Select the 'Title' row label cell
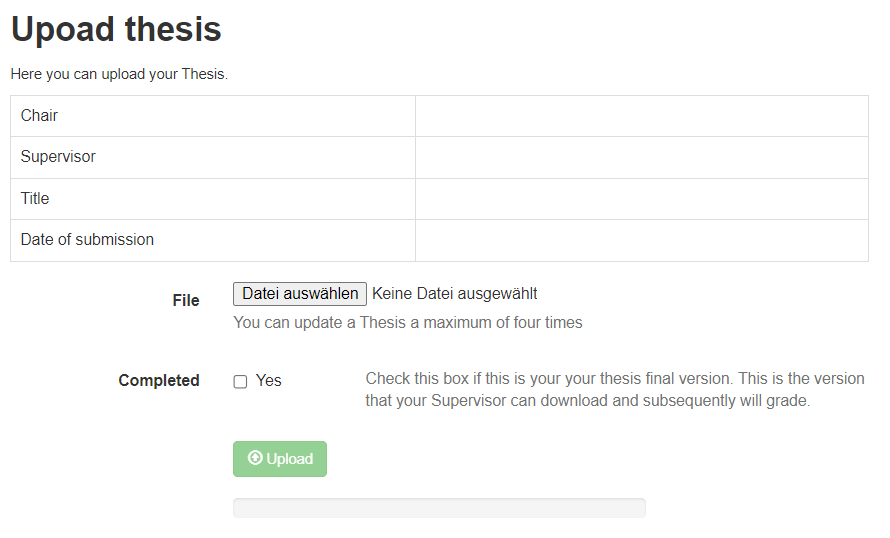Viewport: 890px width, 538px height. [212, 199]
